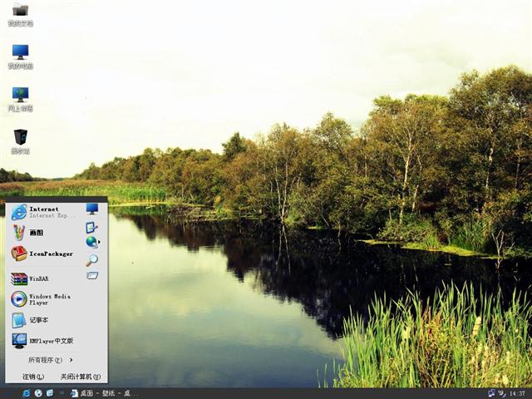Launch WinRAR from the start menu
The image size is (532, 399).
pyautogui.click(x=37, y=278)
